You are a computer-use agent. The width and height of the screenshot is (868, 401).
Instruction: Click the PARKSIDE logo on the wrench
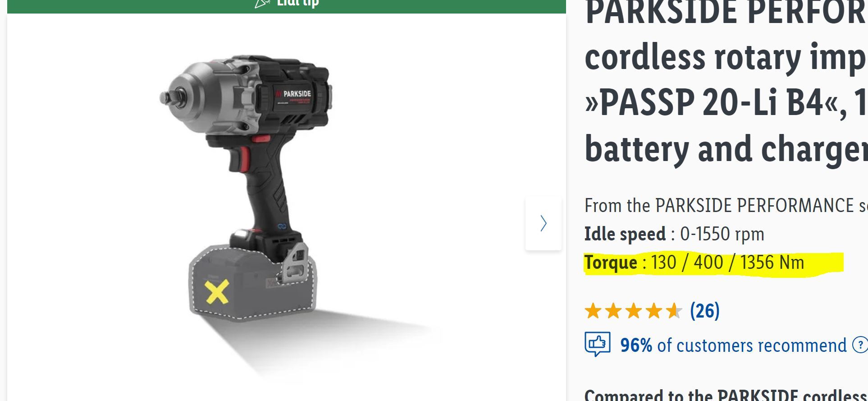(x=293, y=94)
